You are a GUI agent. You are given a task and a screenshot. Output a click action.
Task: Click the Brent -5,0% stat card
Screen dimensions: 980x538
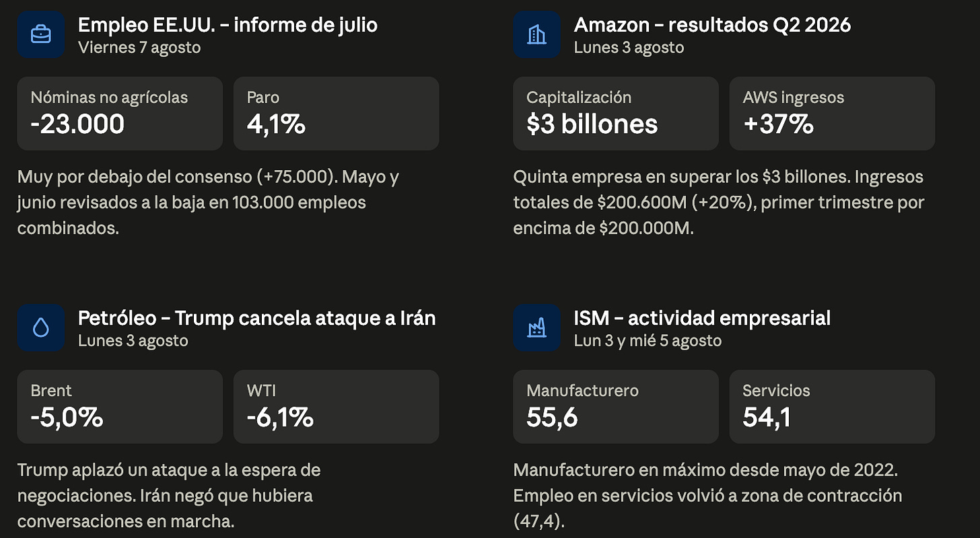[x=120, y=407]
